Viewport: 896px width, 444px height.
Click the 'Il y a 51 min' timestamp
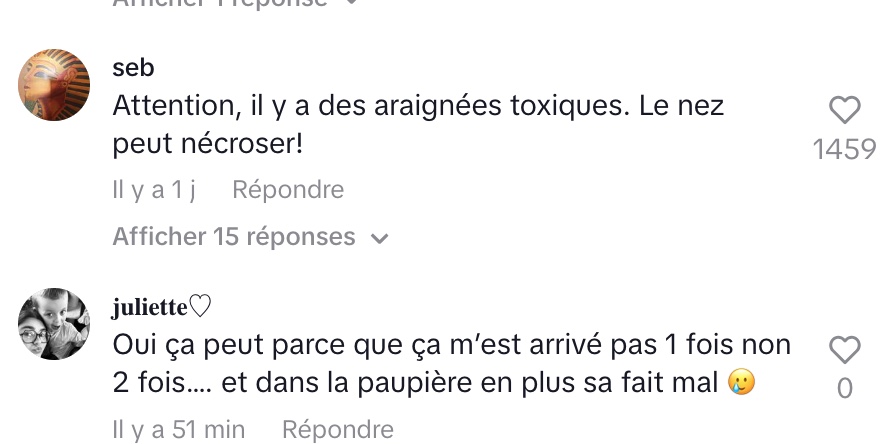click(178, 429)
